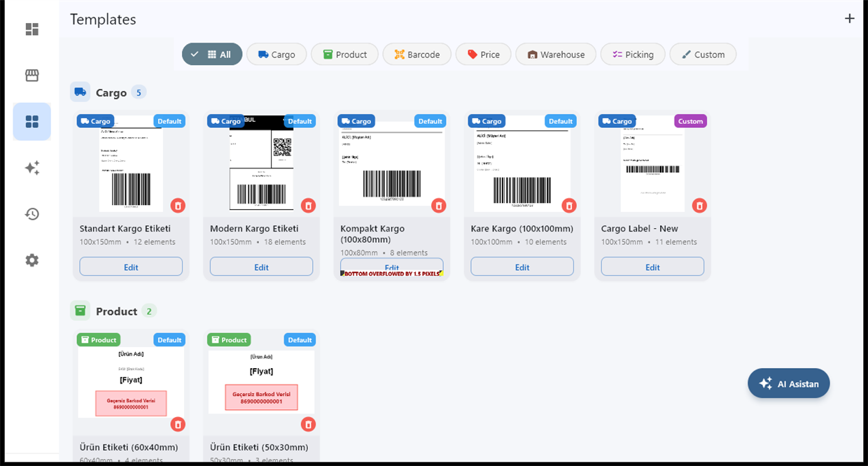The image size is (868, 466).
Task: Click the Cargo Label - New title
Action: (640, 228)
